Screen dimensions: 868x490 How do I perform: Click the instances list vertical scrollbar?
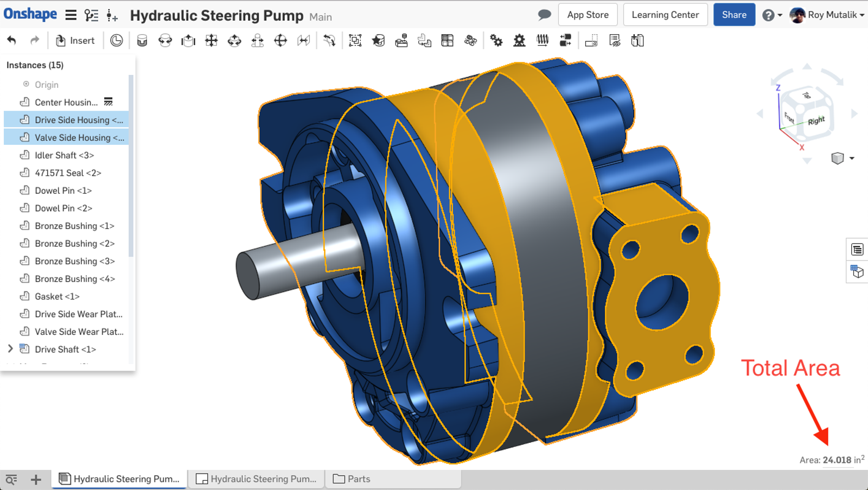click(x=131, y=166)
